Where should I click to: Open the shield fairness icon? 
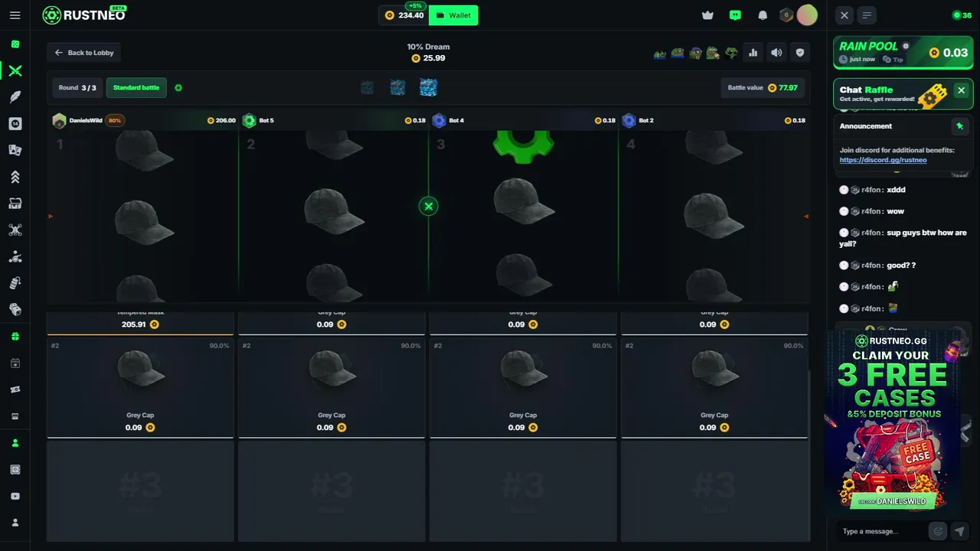[x=800, y=53]
